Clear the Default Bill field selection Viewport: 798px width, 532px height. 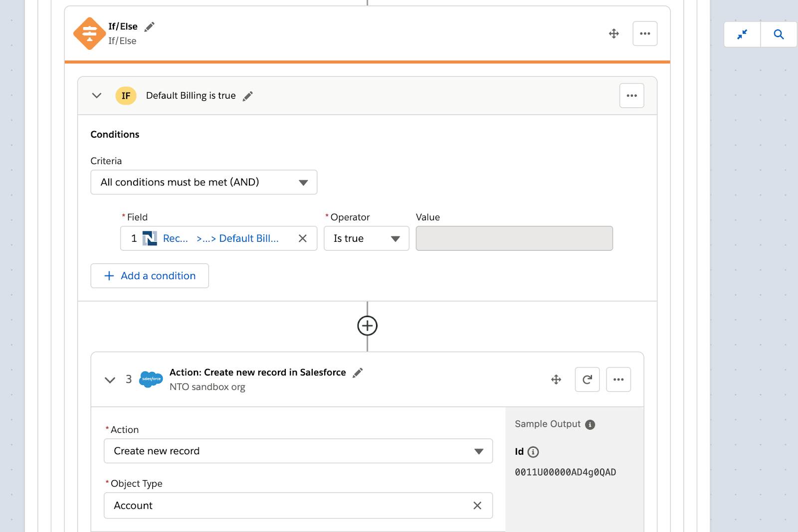[302, 238]
